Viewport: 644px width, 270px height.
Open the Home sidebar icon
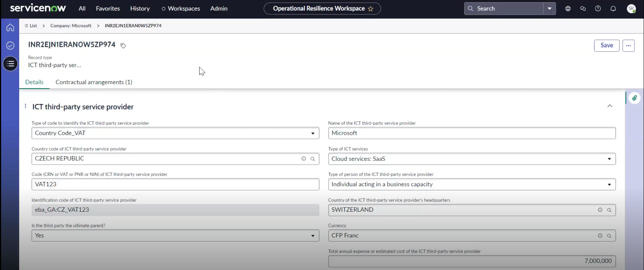[x=10, y=27]
